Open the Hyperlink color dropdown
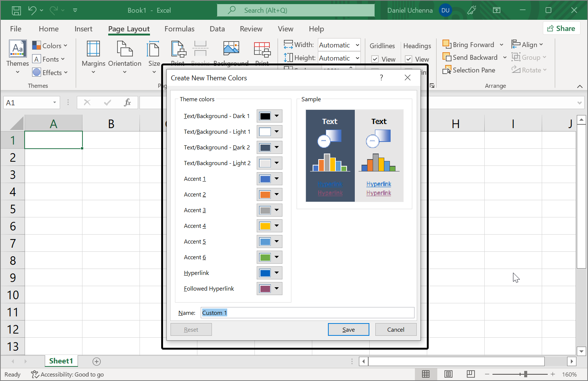The image size is (588, 381). point(276,273)
